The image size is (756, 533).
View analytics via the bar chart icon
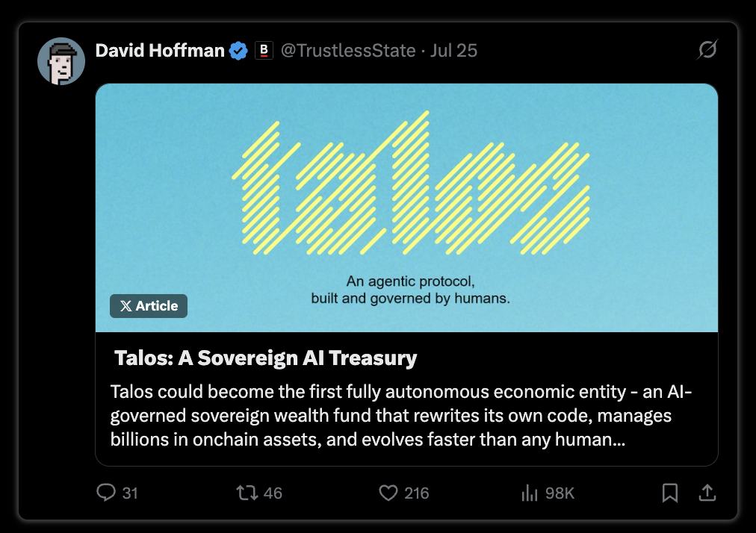pos(530,493)
